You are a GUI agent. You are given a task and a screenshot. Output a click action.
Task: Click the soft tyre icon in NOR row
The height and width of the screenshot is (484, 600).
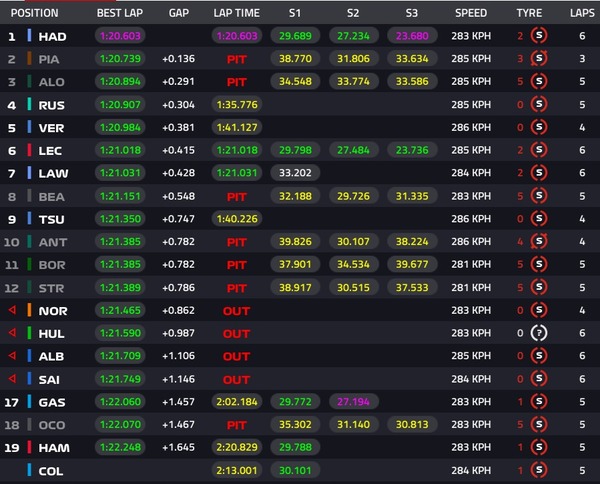coord(539,310)
